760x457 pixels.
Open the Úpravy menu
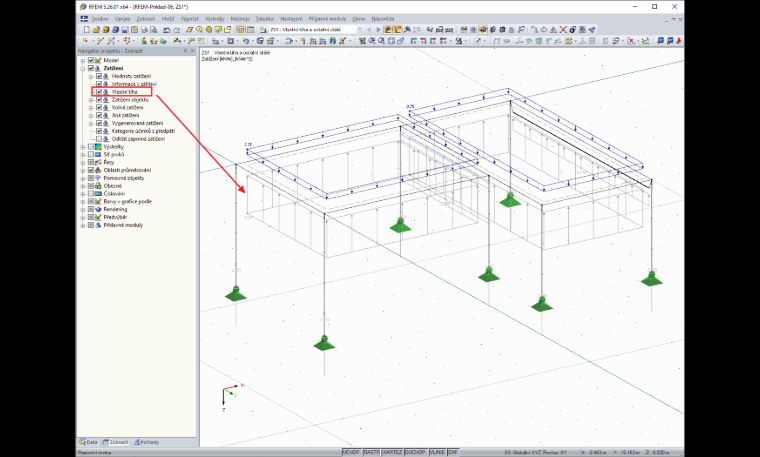click(123, 19)
